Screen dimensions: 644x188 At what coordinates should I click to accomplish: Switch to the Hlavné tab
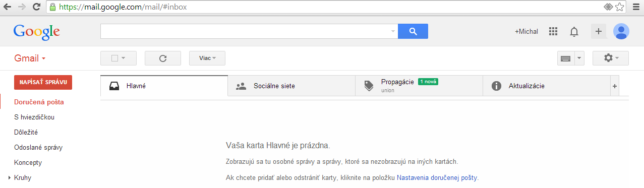pos(164,86)
